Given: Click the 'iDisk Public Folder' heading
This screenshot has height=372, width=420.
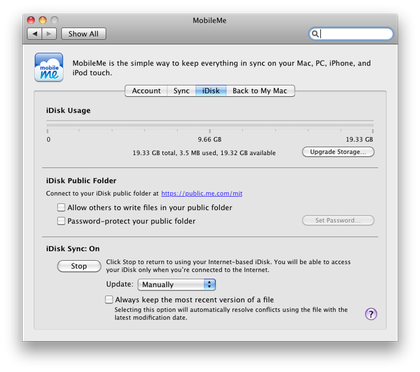Looking at the screenshot, I should pyautogui.click(x=81, y=181).
